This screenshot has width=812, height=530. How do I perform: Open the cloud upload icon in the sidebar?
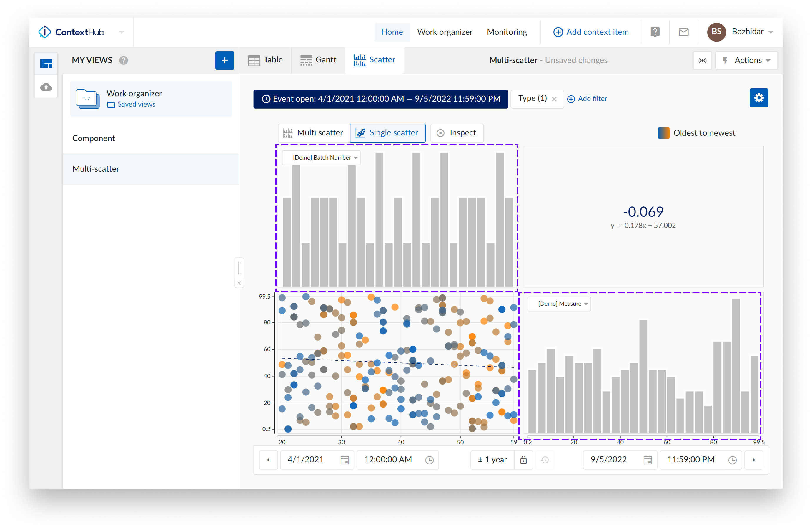[x=46, y=87]
